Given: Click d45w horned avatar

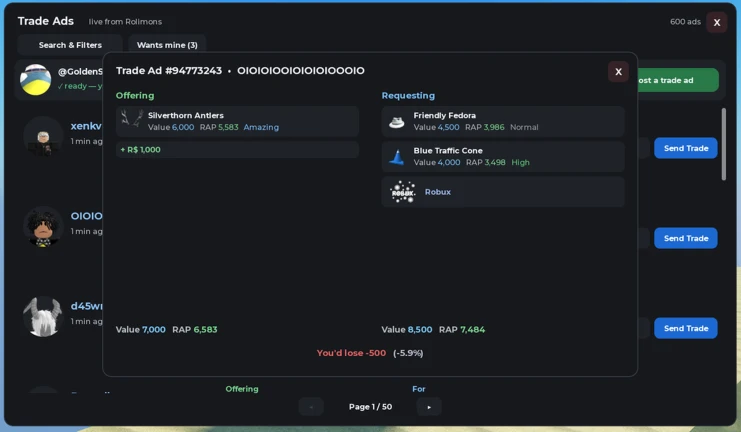Looking at the screenshot, I should tap(43, 317).
